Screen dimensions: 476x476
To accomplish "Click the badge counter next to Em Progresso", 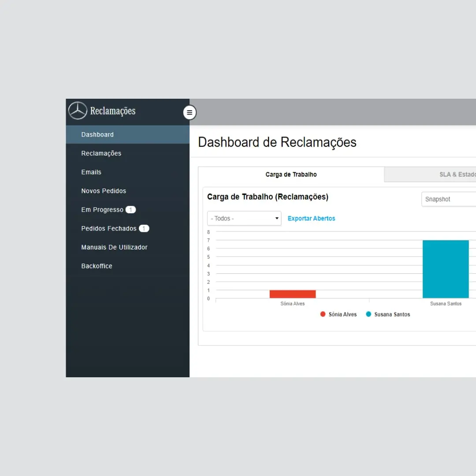I will click(130, 209).
